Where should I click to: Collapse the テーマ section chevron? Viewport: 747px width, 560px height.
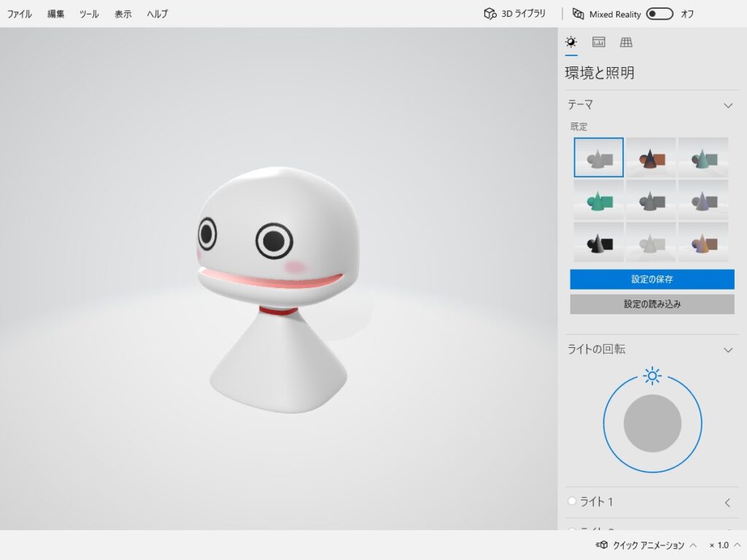tap(727, 105)
